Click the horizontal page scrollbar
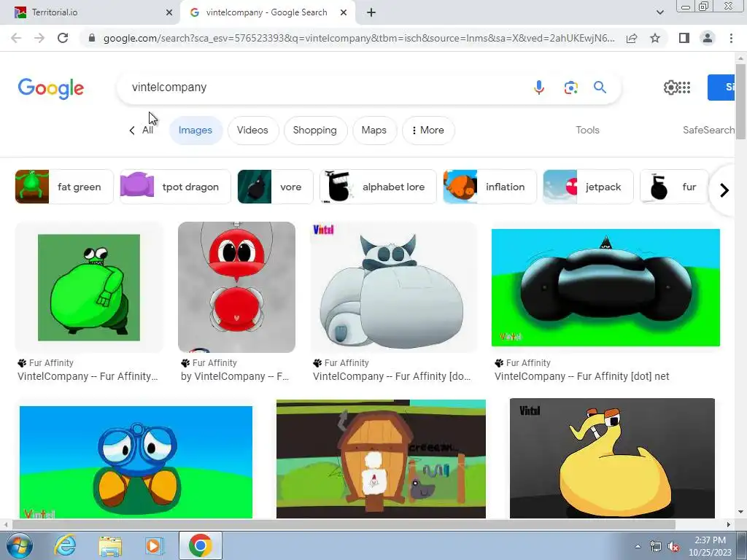The width and height of the screenshot is (747, 560). coord(344,524)
